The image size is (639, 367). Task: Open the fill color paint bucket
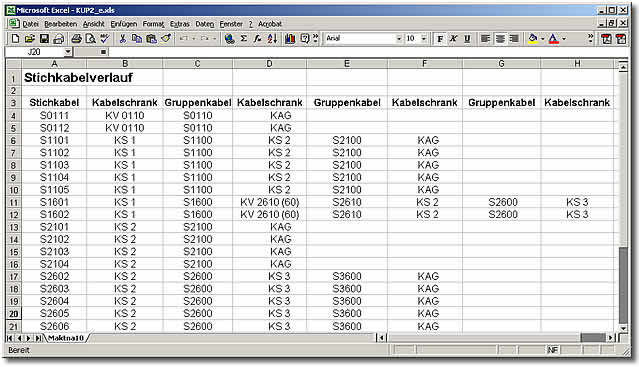coord(532,39)
